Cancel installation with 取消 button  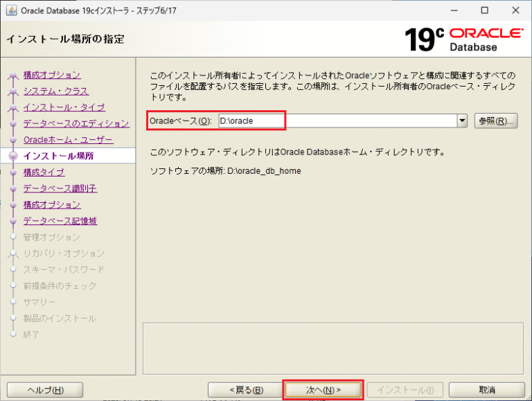(x=487, y=390)
